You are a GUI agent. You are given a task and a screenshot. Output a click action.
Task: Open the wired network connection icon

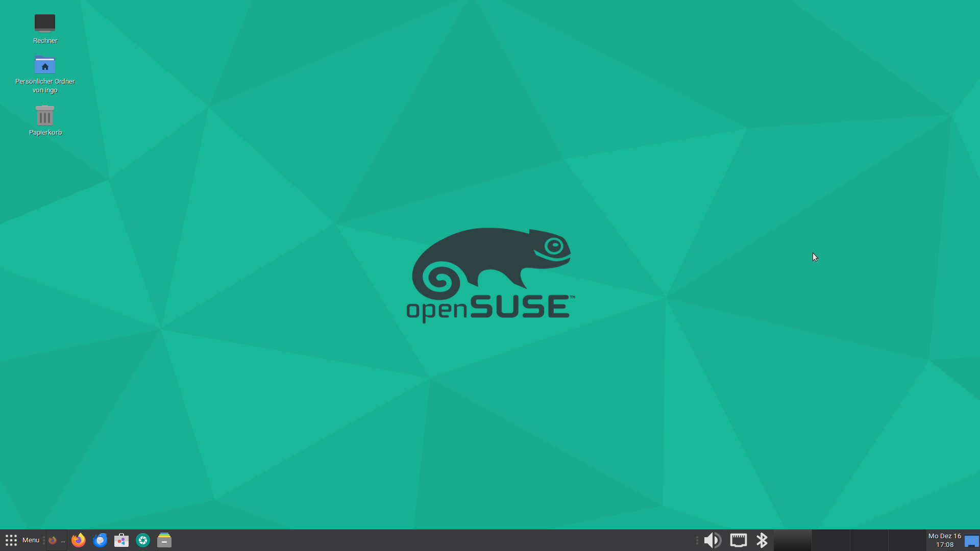[738, 540]
